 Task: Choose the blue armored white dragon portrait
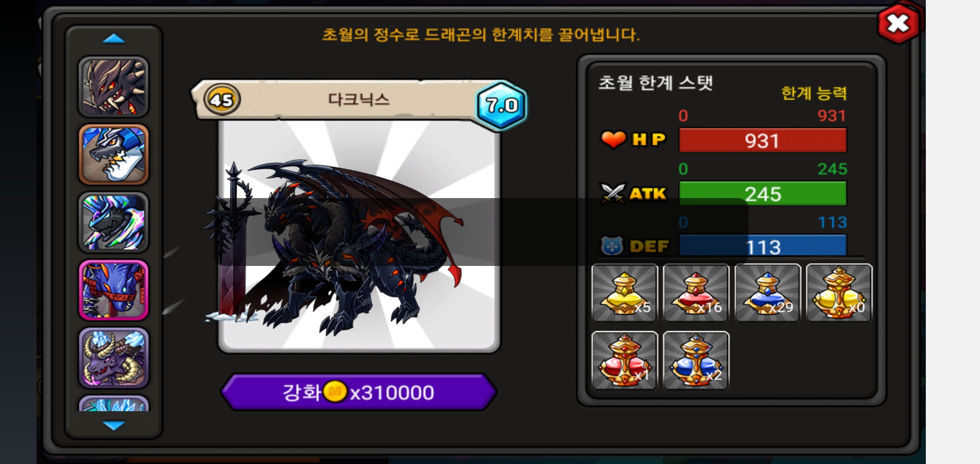coord(113,155)
